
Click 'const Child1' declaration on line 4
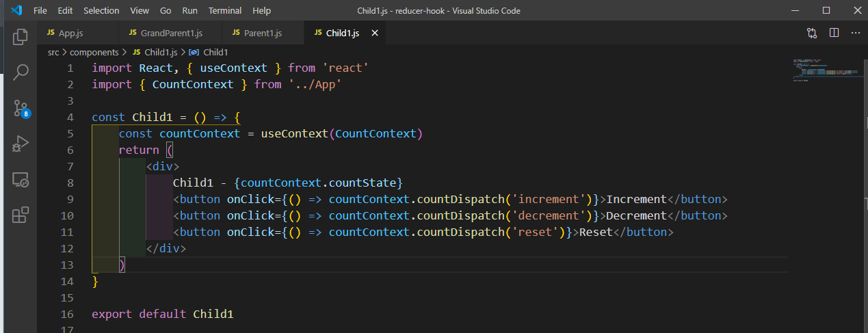pos(132,118)
